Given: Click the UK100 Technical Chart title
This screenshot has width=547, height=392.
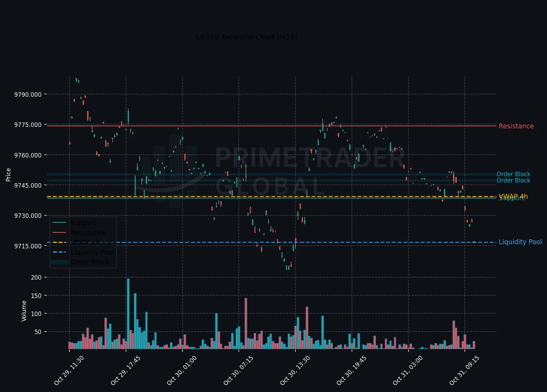Looking at the screenshot, I should [246, 37].
